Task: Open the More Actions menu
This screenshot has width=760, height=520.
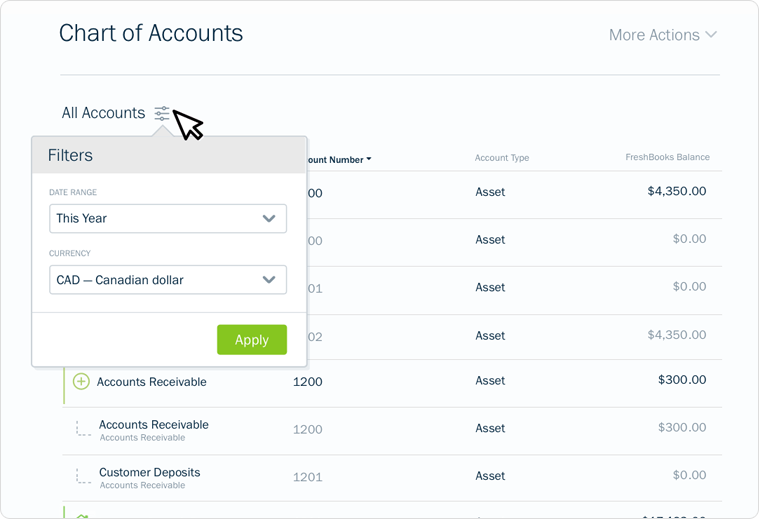Action: click(663, 35)
